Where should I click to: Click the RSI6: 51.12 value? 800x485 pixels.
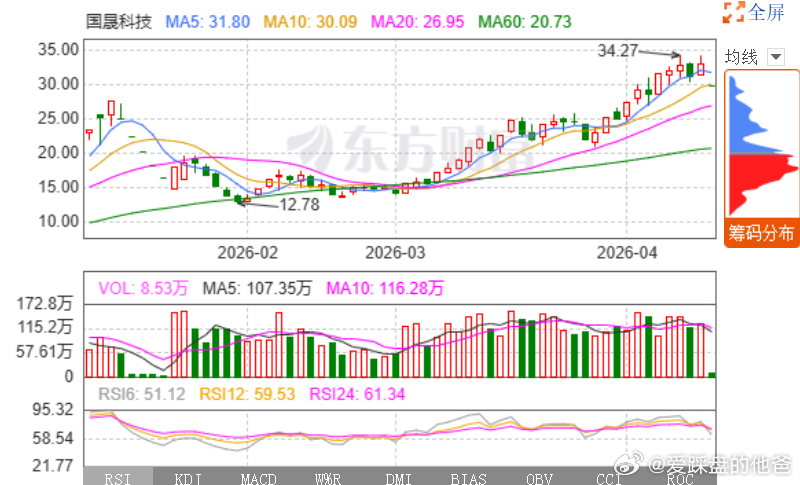[141, 394]
